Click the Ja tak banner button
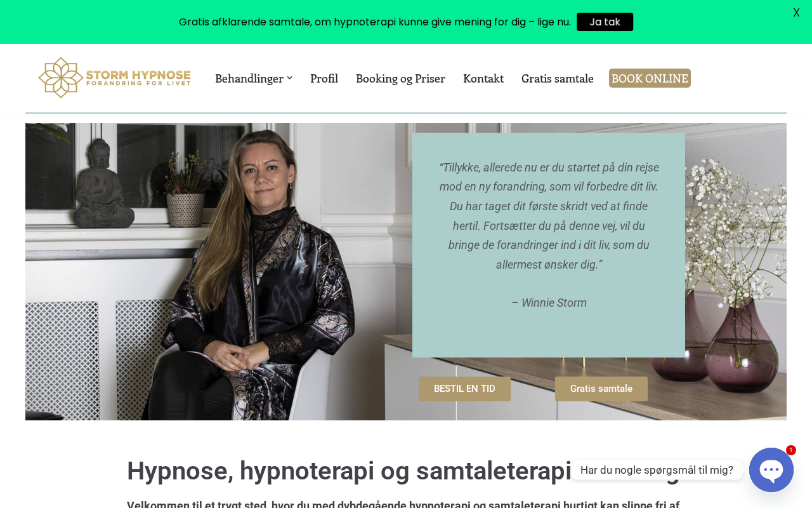This screenshot has width=812, height=508. [605, 22]
